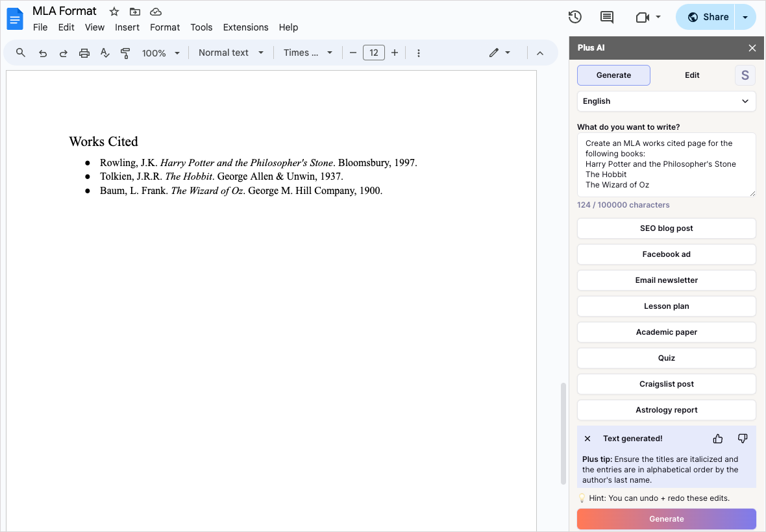Click the Tolkien The Hobbit citation
This screenshot has width=766, height=532.
[x=221, y=176]
